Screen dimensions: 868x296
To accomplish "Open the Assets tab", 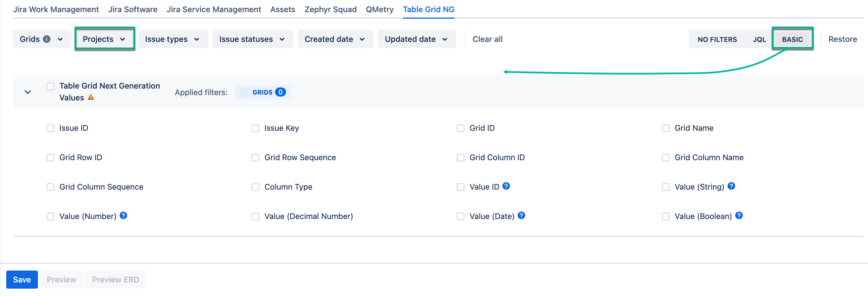I will [283, 9].
